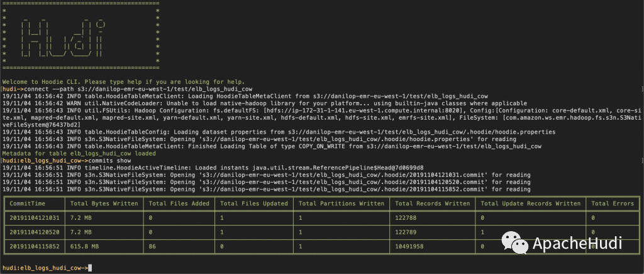Select the Total Update Records Written header
The image size is (644, 274).
point(530,203)
